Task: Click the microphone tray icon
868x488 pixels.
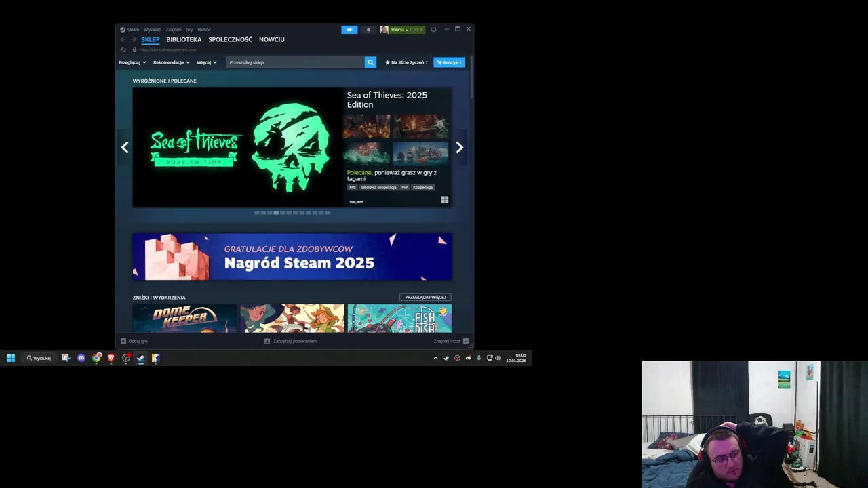Action: 479,358
